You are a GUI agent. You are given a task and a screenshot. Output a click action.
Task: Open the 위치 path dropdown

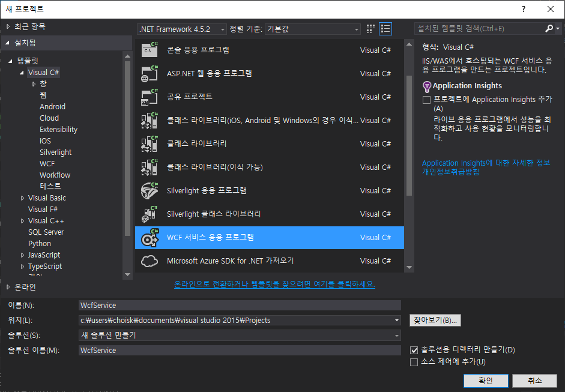pos(397,321)
